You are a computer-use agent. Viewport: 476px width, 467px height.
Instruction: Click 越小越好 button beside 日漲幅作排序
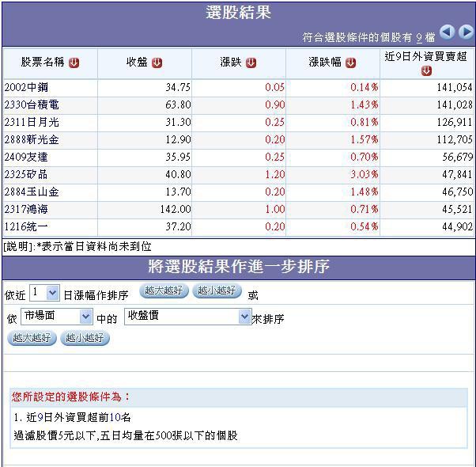(x=217, y=290)
